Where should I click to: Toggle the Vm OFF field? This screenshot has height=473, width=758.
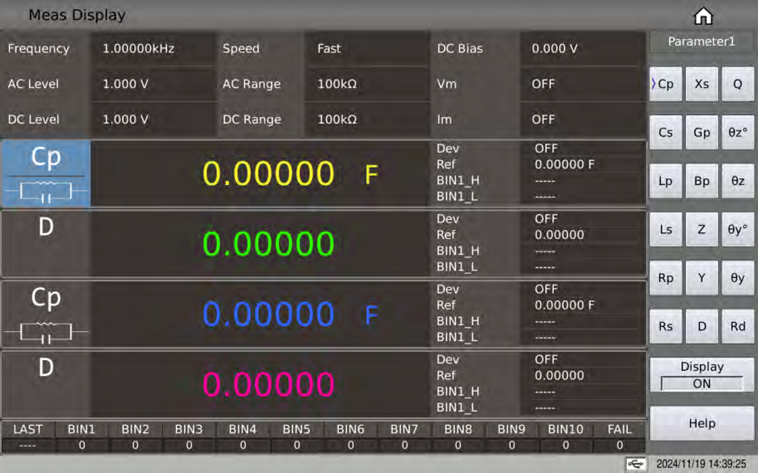[581, 84]
